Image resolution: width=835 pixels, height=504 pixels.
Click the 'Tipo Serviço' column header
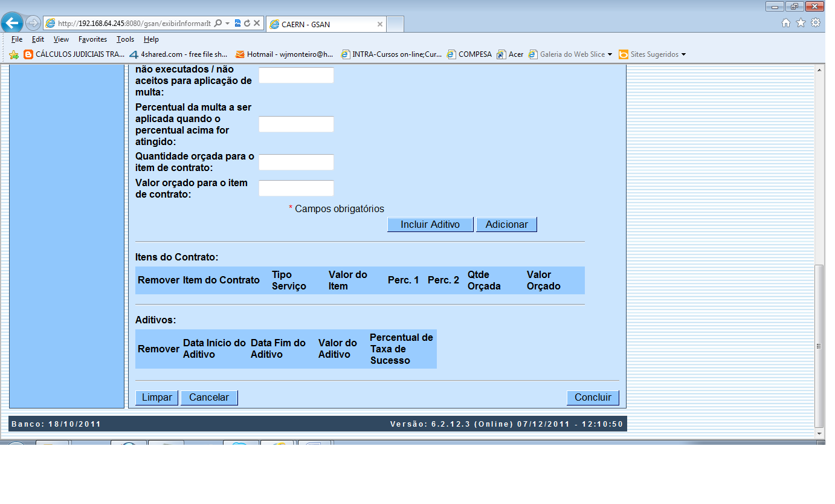coord(289,280)
